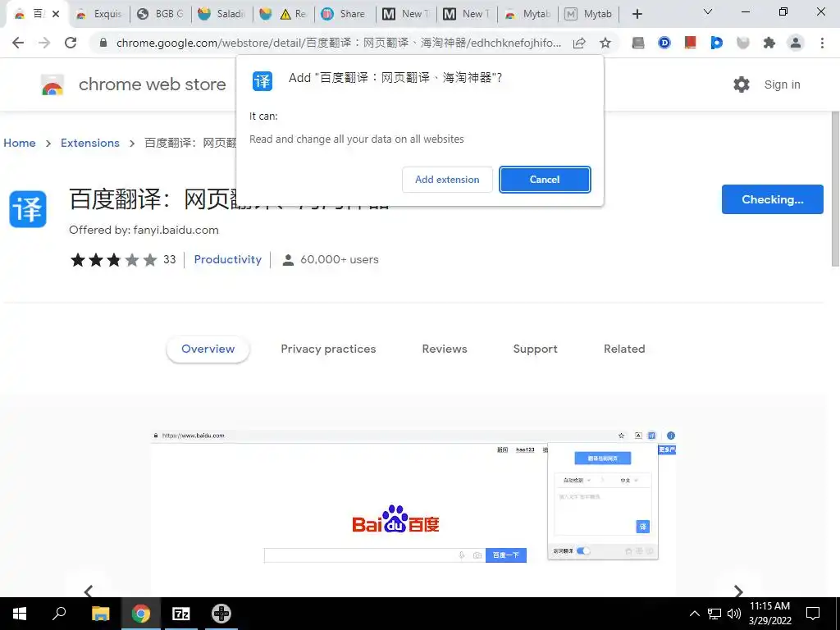The height and width of the screenshot is (630, 840).
Task: Select the Overview tab
Action: pos(208,349)
